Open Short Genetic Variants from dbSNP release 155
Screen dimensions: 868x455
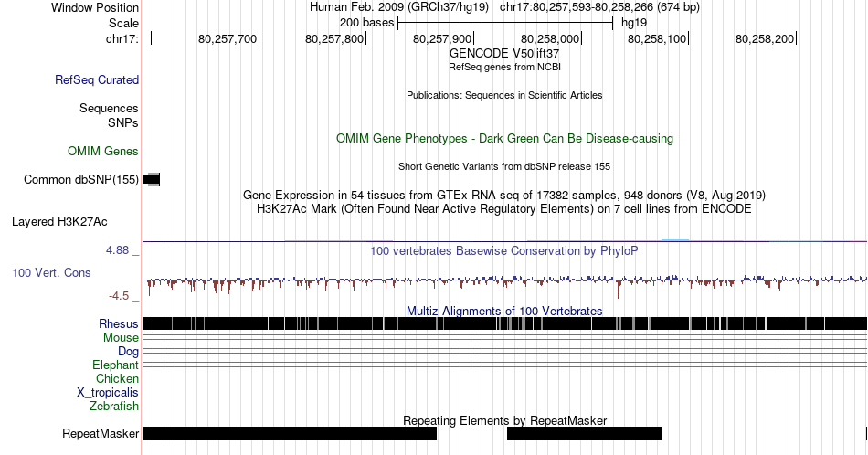pos(504,166)
